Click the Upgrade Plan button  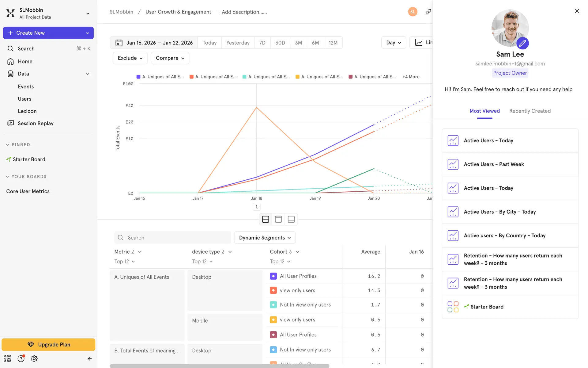48,344
